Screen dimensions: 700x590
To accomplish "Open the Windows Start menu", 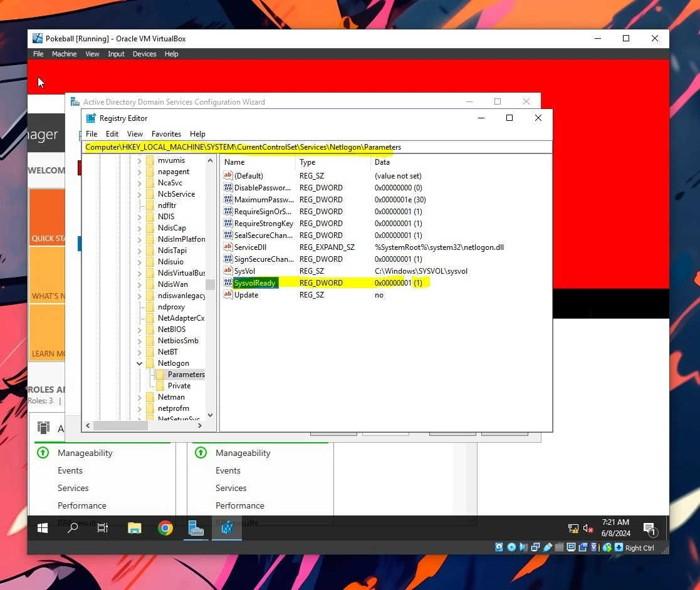I will click(x=43, y=529).
